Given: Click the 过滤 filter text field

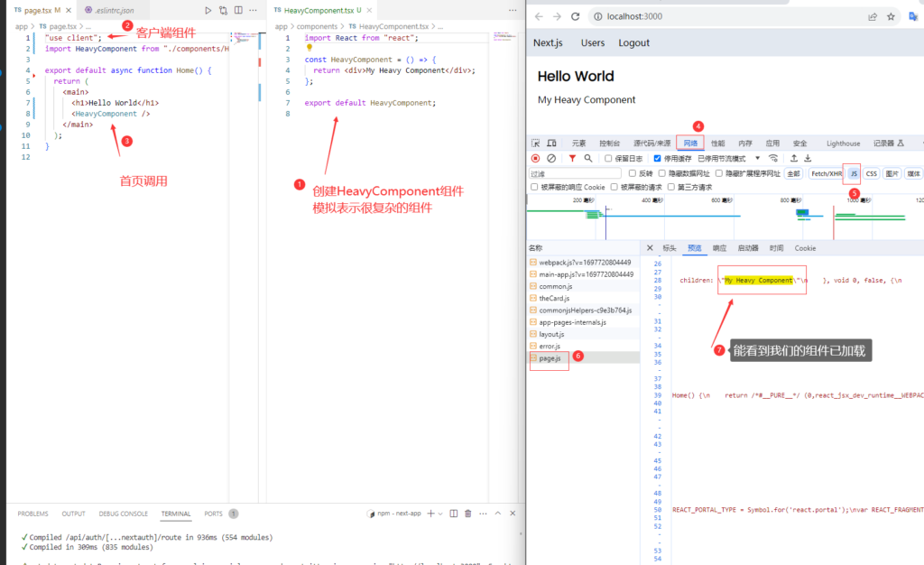Looking at the screenshot, I should (575, 173).
